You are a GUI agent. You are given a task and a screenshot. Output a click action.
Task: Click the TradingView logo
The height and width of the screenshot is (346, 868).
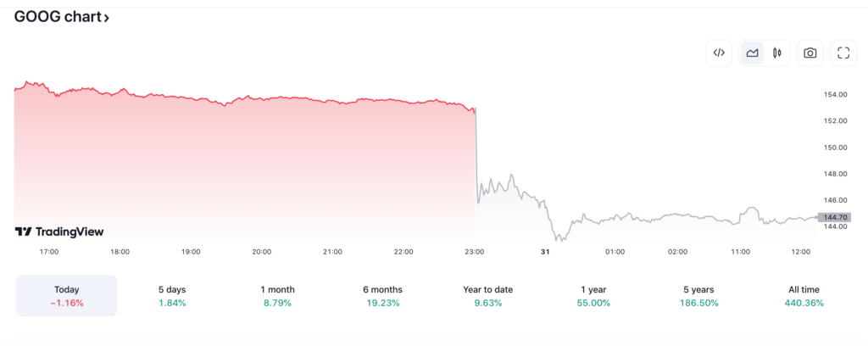pos(59,232)
